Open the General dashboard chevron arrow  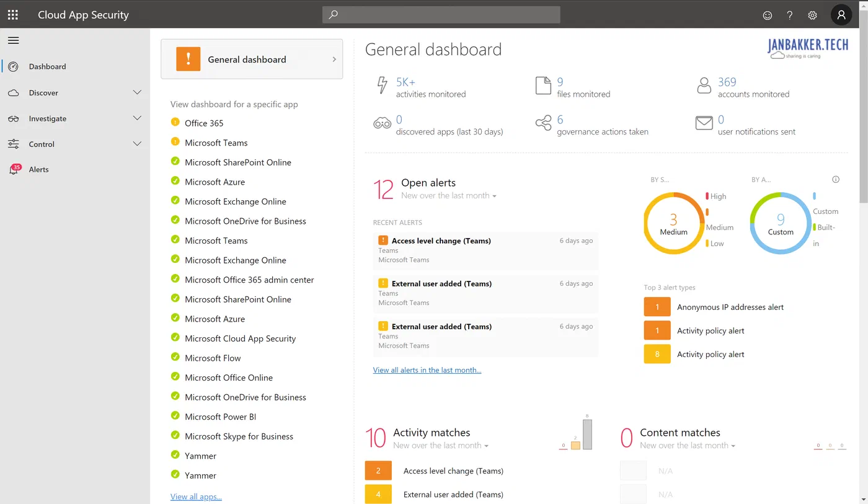tap(334, 59)
